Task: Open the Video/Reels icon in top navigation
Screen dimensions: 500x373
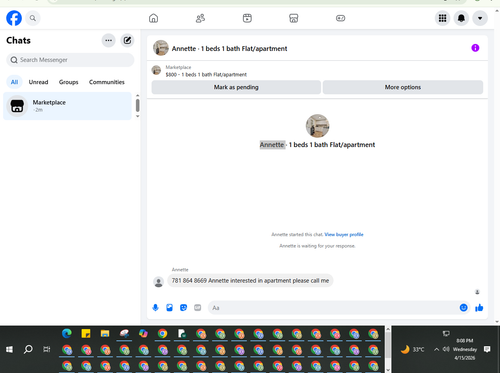Action: click(x=247, y=18)
